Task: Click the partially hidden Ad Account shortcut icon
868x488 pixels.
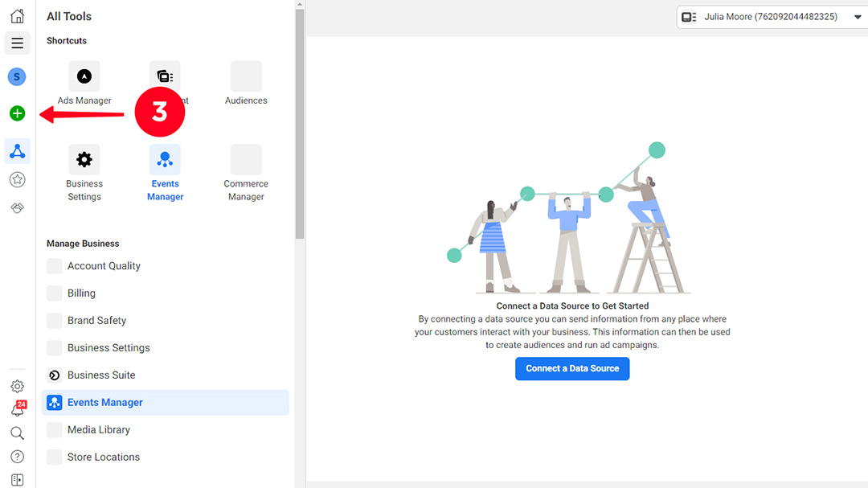Action: [165, 76]
